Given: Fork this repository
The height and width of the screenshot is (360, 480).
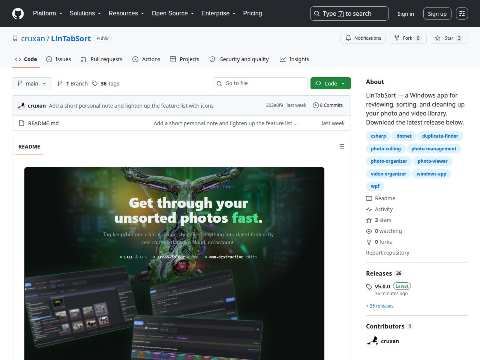Looking at the screenshot, I should (407, 38).
